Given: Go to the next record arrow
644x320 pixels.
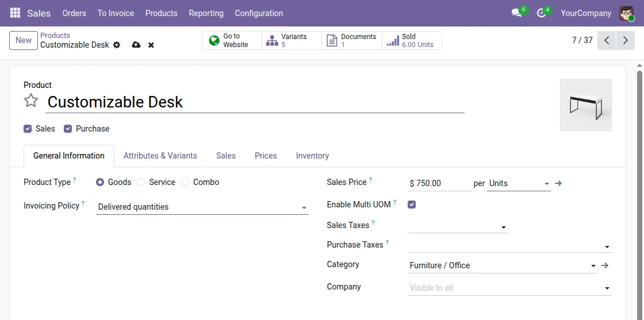Looking at the screenshot, I should tap(625, 41).
